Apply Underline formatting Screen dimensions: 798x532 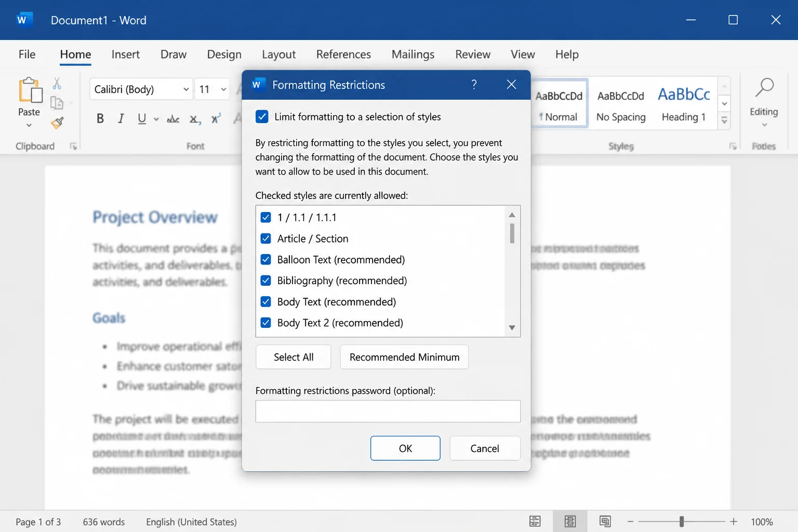(142, 118)
